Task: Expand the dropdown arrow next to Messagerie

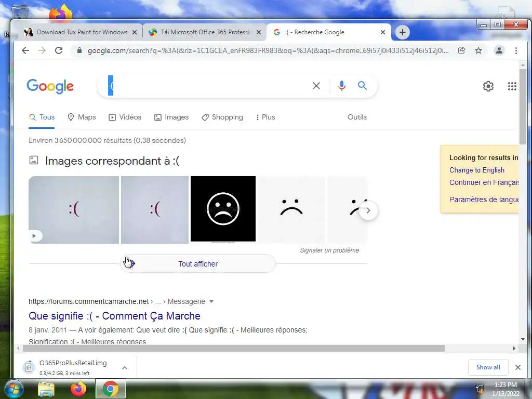Action: 211,301
